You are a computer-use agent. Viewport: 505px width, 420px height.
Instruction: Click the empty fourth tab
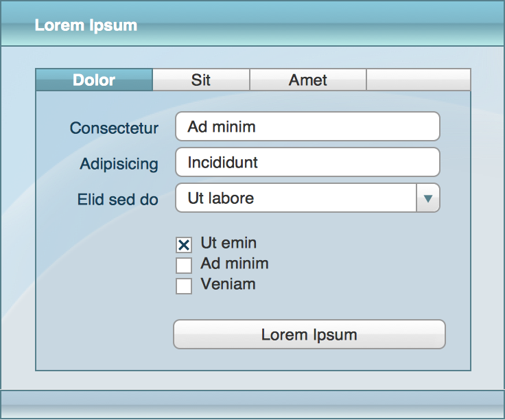pyautogui.click(x=419, y=80)
